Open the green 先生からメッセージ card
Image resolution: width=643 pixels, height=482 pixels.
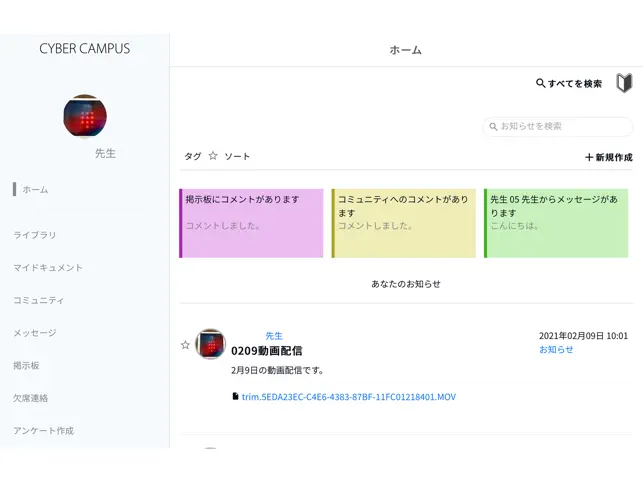[x=556, y=223]
